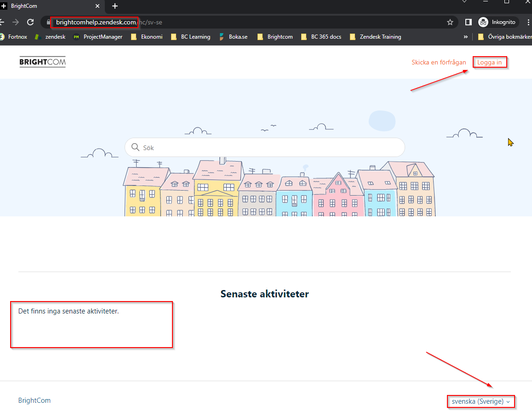Click the back navigation arrow
Screen dimensions: 532x412
pos(3,22)
